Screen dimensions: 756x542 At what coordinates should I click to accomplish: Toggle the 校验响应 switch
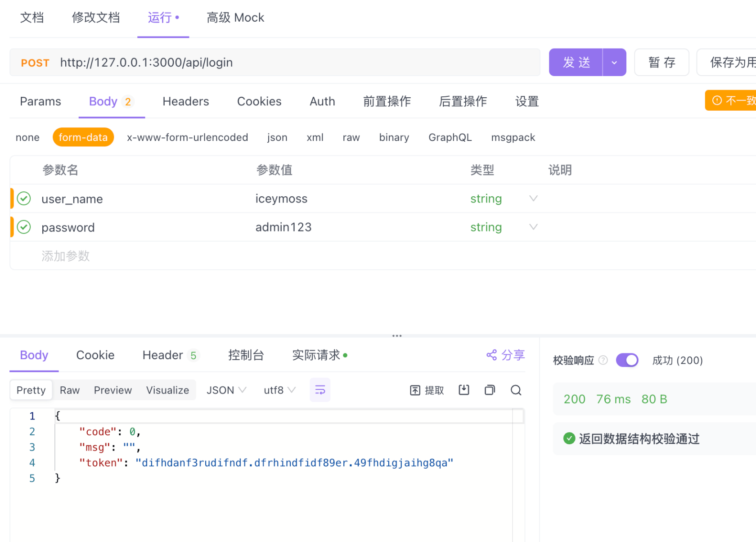(x=627, y=360)
